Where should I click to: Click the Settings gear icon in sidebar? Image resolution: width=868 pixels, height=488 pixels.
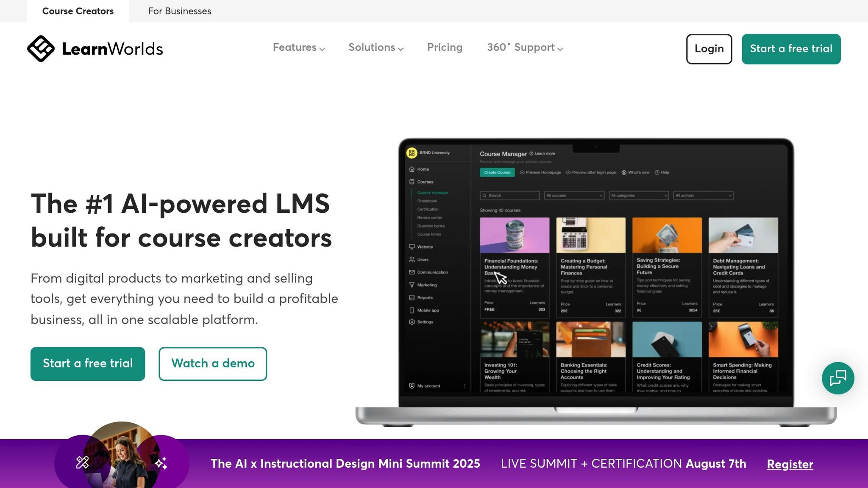[412, 322]
